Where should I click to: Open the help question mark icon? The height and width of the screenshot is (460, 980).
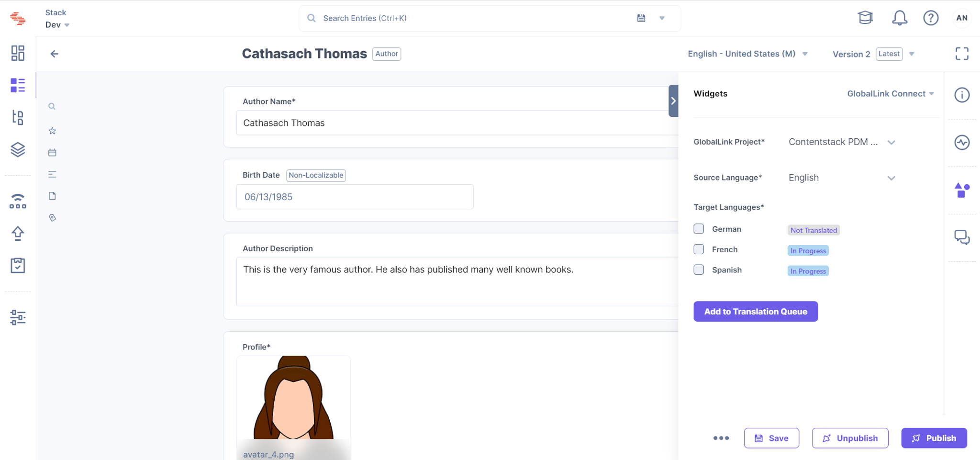(931, 18)
